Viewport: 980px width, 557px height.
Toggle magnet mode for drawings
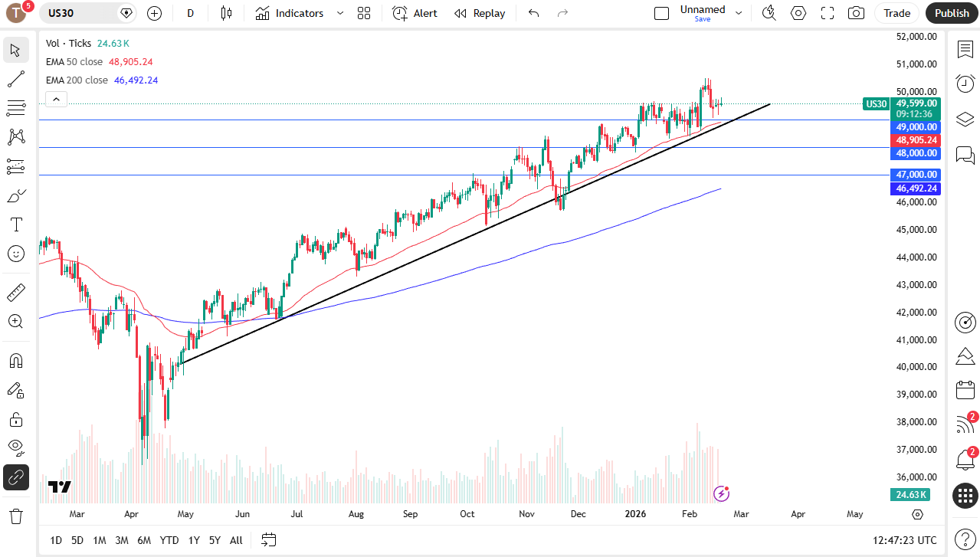15,361
